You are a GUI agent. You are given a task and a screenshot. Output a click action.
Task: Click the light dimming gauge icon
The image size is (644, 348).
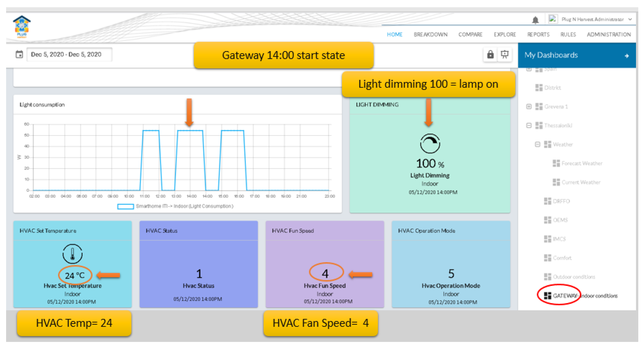[430, 144]
